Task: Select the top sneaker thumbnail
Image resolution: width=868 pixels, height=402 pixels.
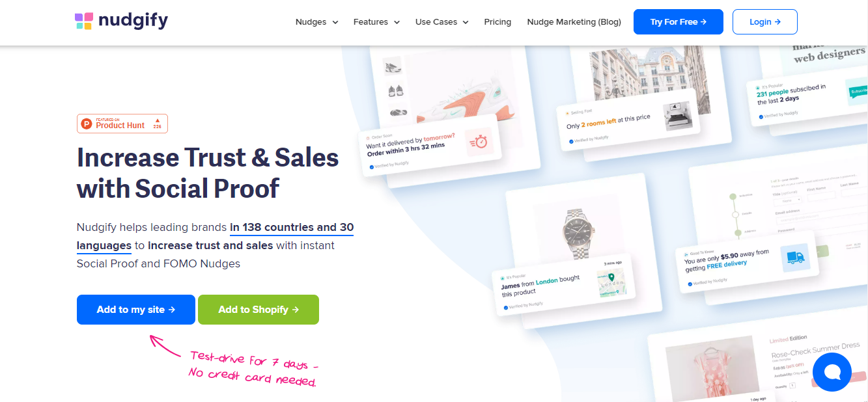Action: coord(393,66)
